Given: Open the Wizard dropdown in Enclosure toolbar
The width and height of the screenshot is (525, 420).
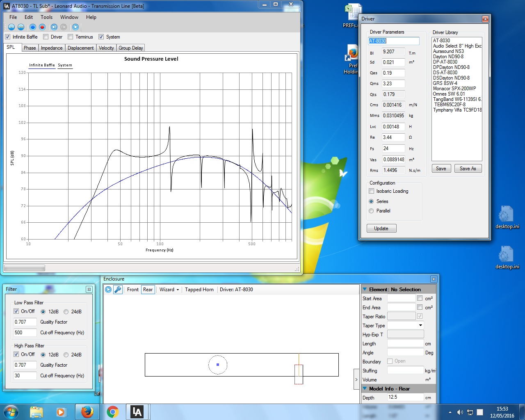Looking at the screenshot, I should click(x=169, y=290).
